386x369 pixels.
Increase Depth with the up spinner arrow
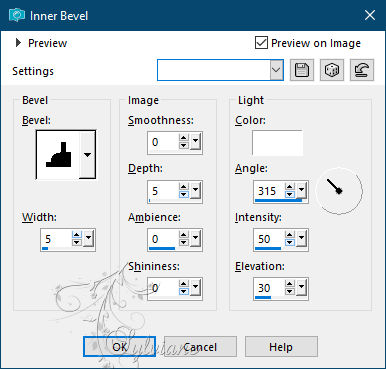click(183, 187)
